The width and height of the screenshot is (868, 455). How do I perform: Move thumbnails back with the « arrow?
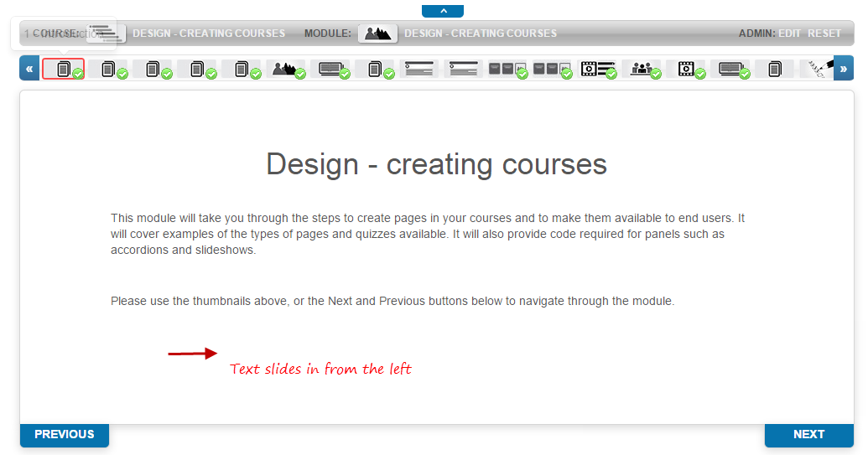click(29, 69)
